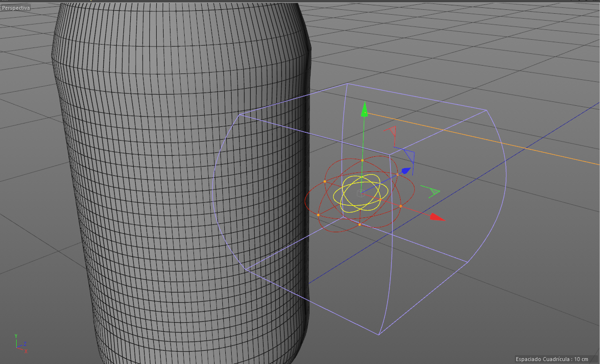Click the red X-axis arrow handle

pos(437,217)
